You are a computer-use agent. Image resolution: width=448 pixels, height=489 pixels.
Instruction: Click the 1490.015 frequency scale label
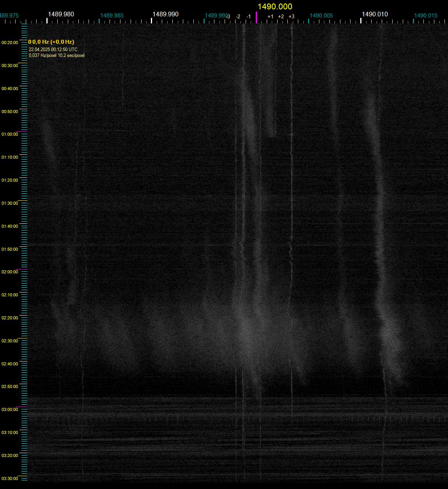(x=426, y=16)
